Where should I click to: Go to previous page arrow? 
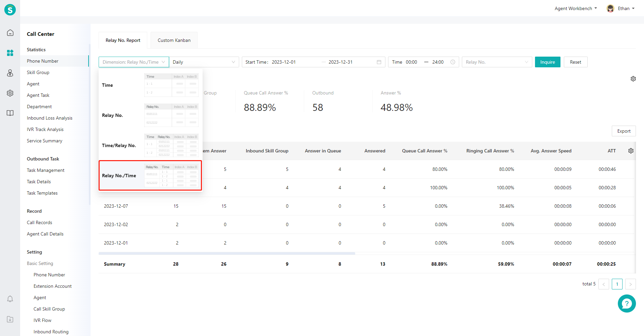pyautogui.click(x=604, y=284)
